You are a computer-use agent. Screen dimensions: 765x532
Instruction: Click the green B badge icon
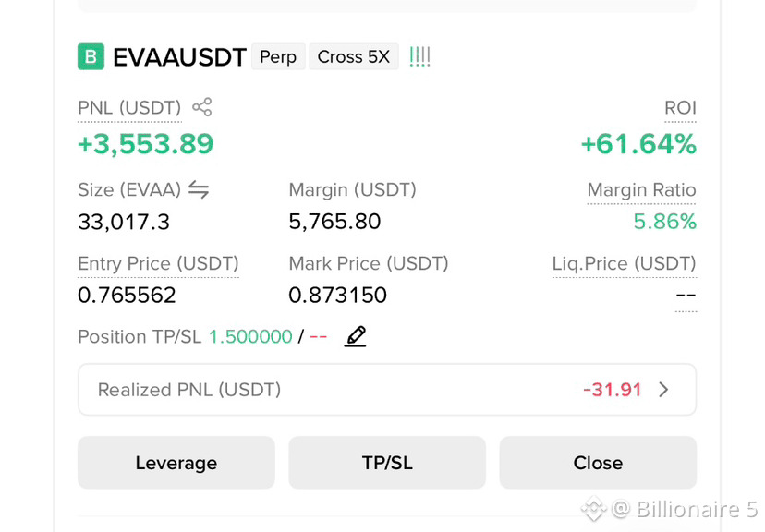point(91,56)
